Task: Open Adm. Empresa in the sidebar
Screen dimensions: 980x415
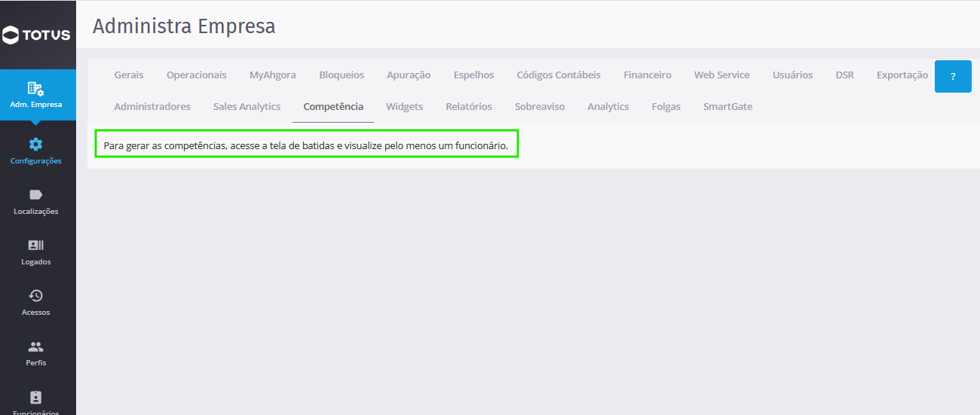Action: click(38, 95)
